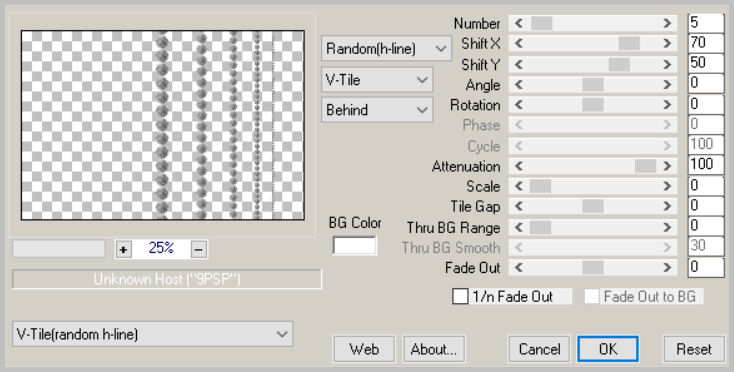Screen dimensions: 734x372
Task: Click the BG Color swatch
Action: [x=354, y=246]
